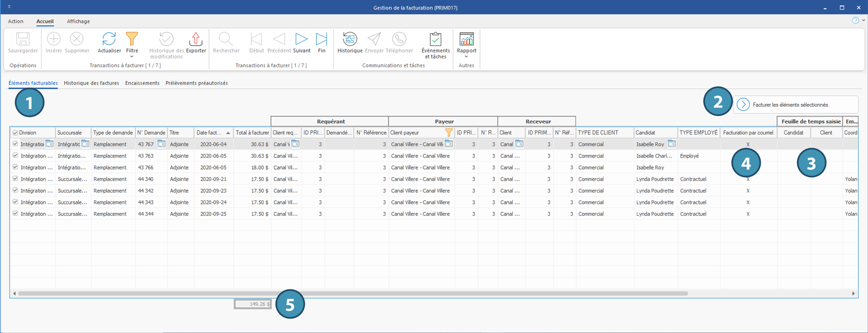Click the total amount field 149.26 $
Image resolution: width=868 pixels, height=333 pixels.
click(252, 304)
